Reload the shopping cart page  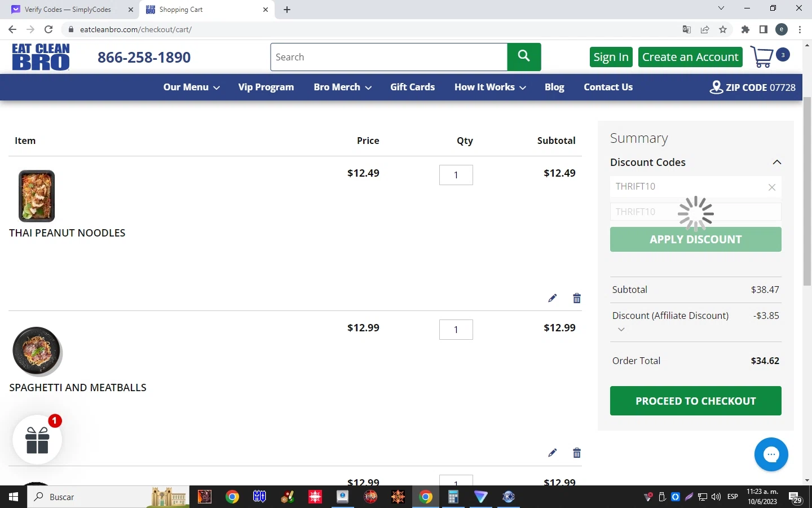click(x=48, y=29)
